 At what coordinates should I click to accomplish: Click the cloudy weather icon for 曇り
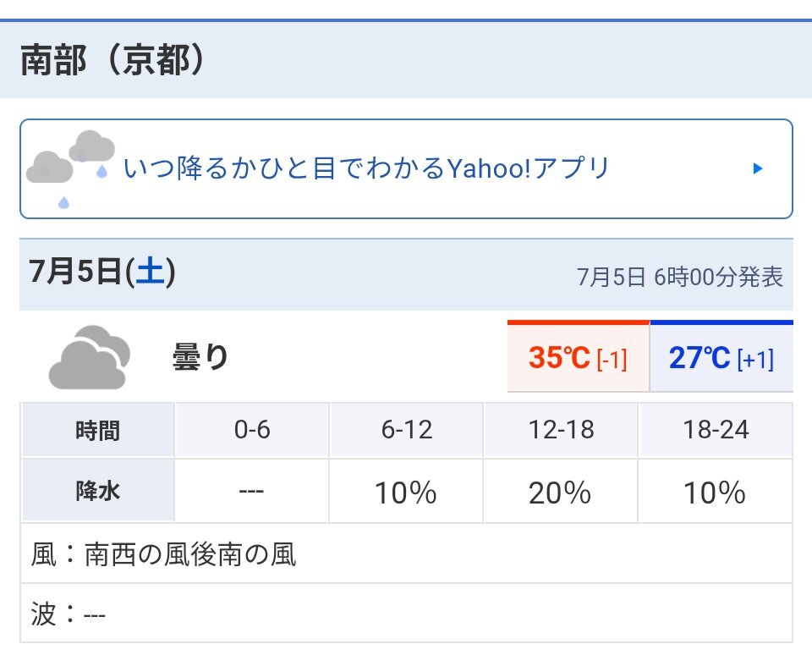[x=89, y=358]
